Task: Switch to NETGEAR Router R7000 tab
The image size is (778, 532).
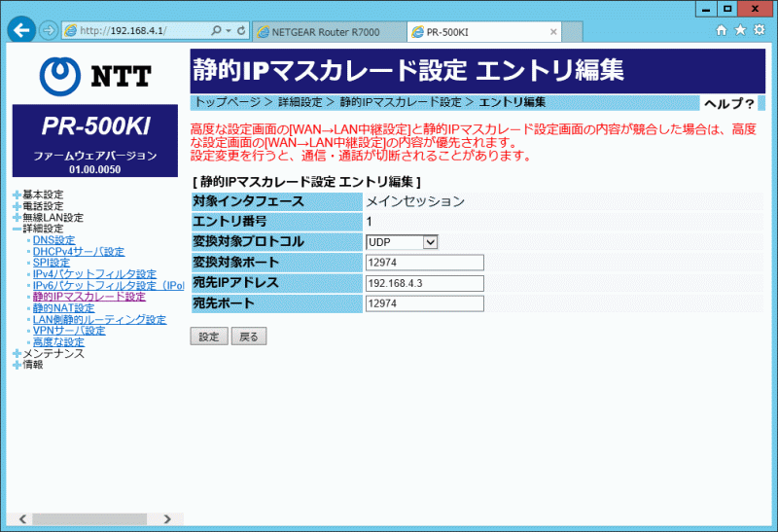Action: [326, 31]
